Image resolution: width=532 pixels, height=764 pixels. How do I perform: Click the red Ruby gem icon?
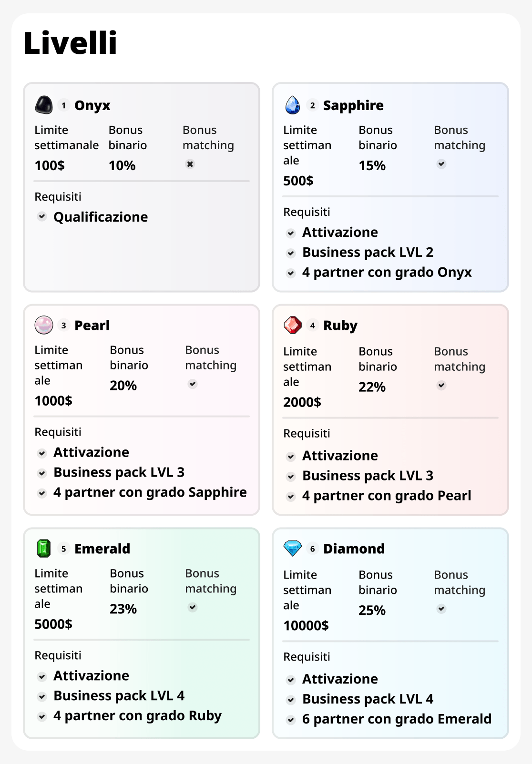pos(293,325)
